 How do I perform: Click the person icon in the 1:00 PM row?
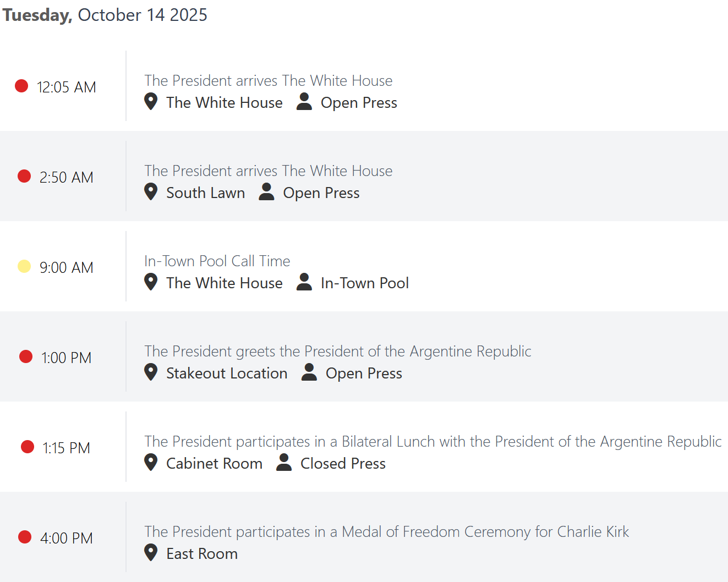(x=309, y=372)
